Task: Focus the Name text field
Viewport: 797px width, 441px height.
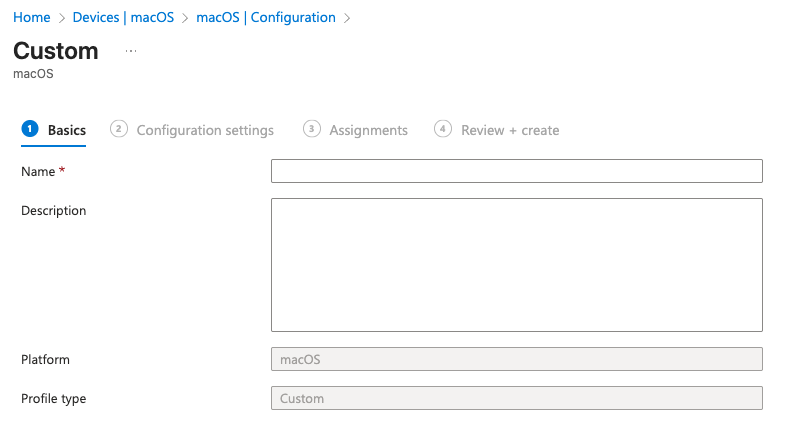Action: (x=516, y=171)
